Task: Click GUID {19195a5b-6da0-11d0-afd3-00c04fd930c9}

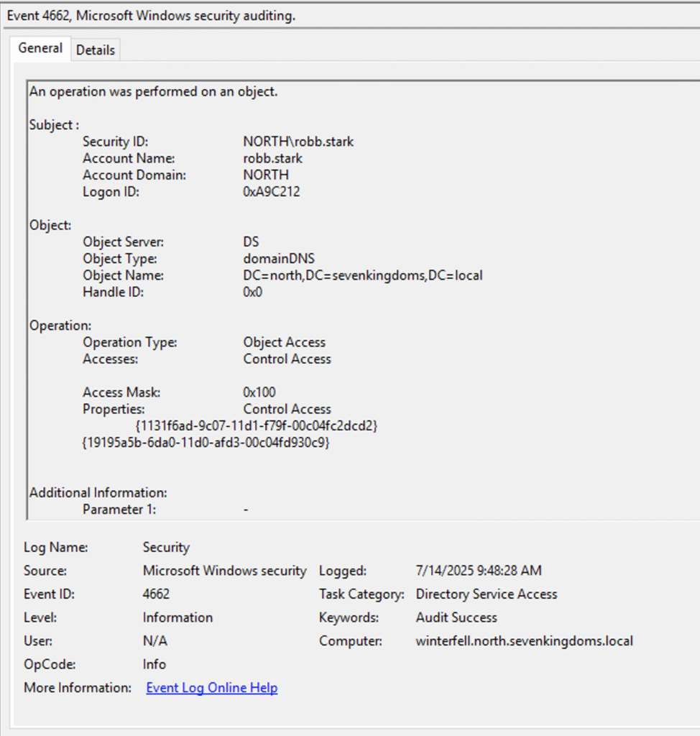Action: click(x=206, y=443)
